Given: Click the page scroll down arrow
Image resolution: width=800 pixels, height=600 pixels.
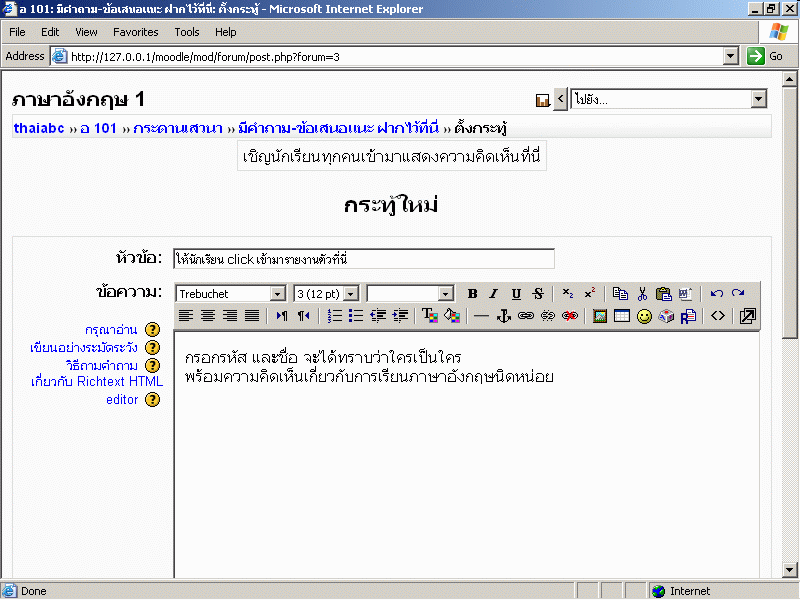Looking at the screenshot, I should [789, 569].
